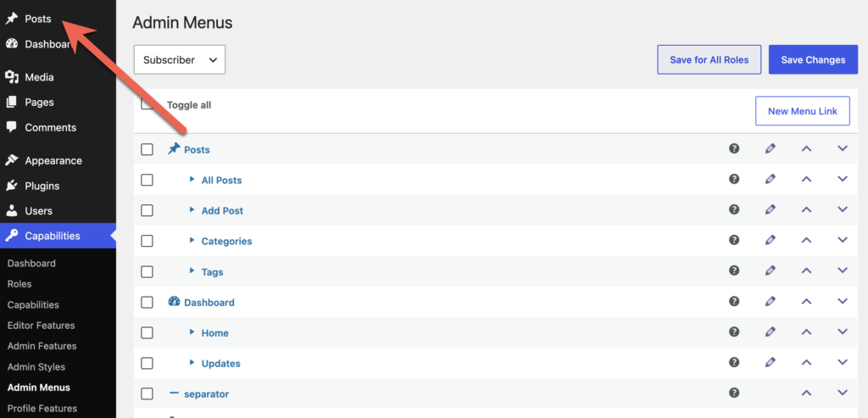This screenshot has width=868, height=418.
Task: Move the Posts menu row down
Action: pos(843,148)
